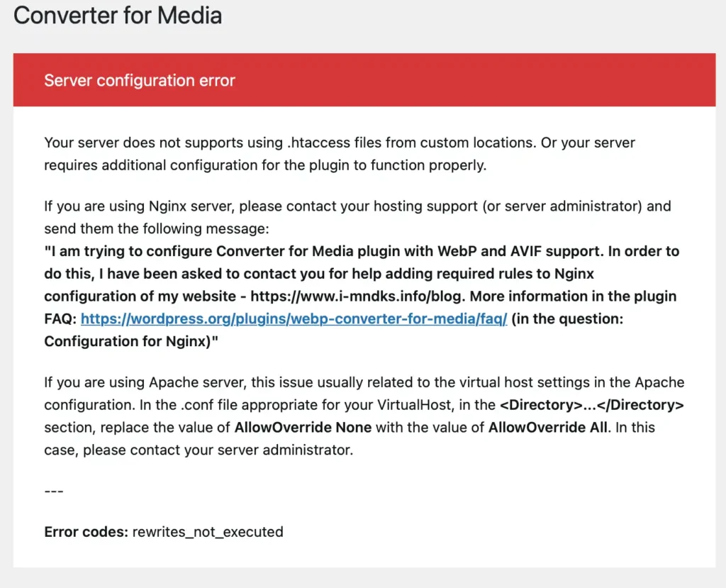Click the bold "Error codes:" label

[86, 531]
